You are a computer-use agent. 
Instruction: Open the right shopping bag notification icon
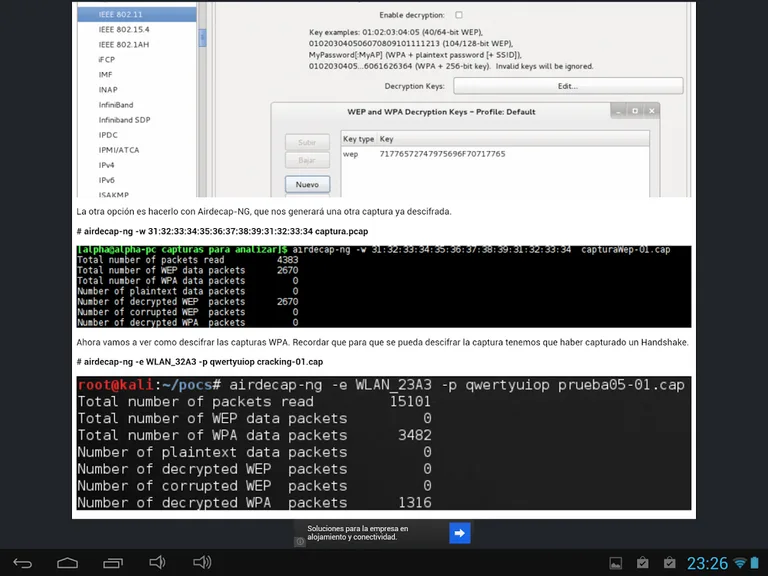point(670,563)
